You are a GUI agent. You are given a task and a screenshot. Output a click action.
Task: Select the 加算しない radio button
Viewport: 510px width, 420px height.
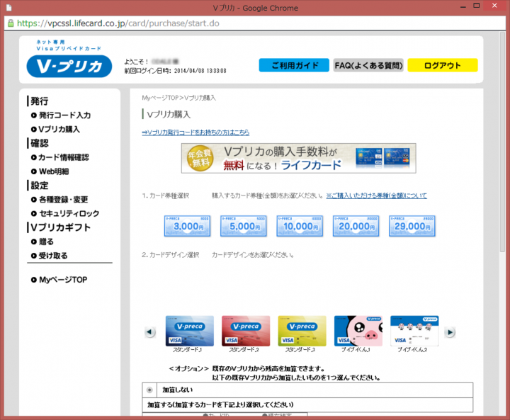pyautogui.click(x=149, y=390)
